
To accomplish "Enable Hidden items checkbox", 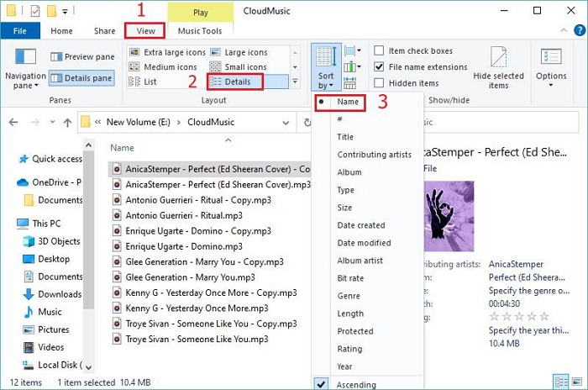I will (379, 83).
